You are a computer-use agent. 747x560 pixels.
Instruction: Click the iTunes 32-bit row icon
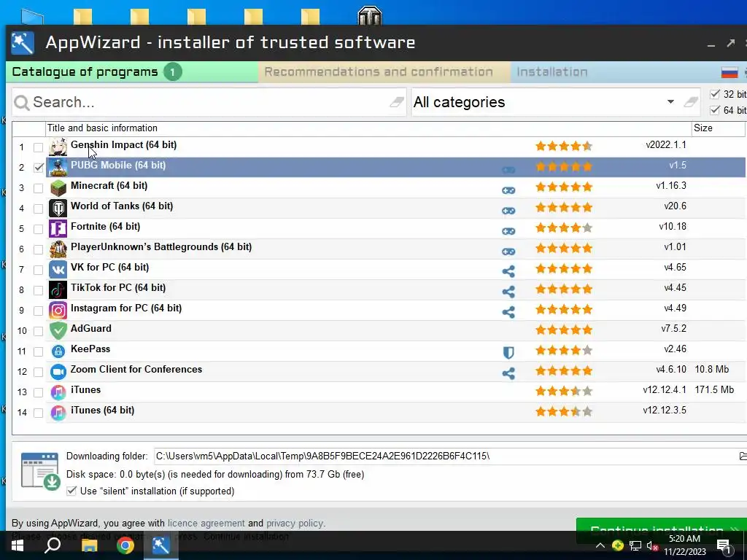58,392
